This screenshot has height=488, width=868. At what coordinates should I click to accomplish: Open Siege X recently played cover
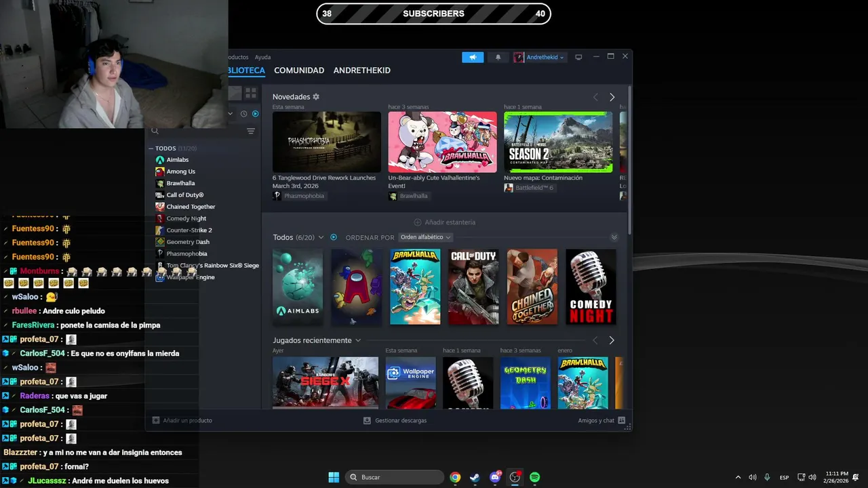pyautogui.click(x=325, y=383)
